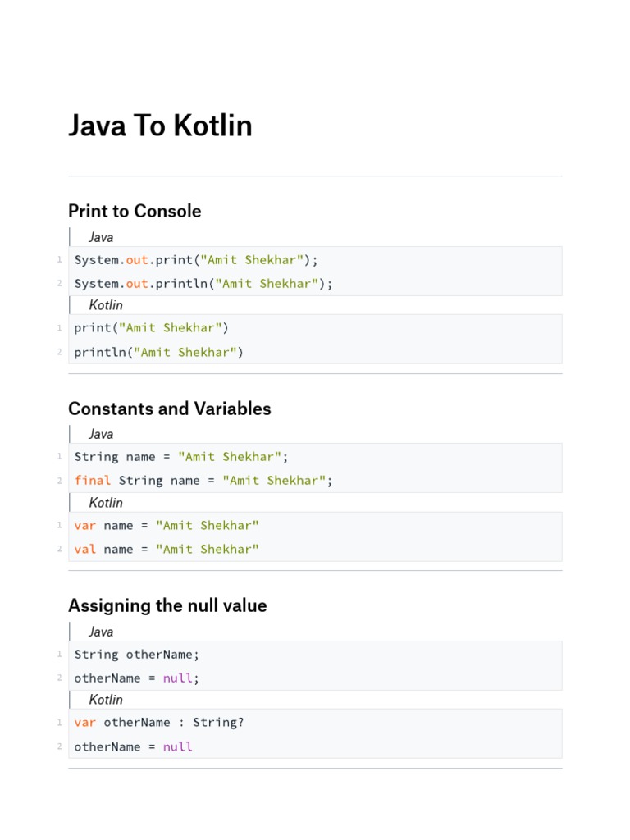
Task: Click the Kotlin println("Amit Shekhar") line
Action: pyautogui.click(x=159, y=353)
